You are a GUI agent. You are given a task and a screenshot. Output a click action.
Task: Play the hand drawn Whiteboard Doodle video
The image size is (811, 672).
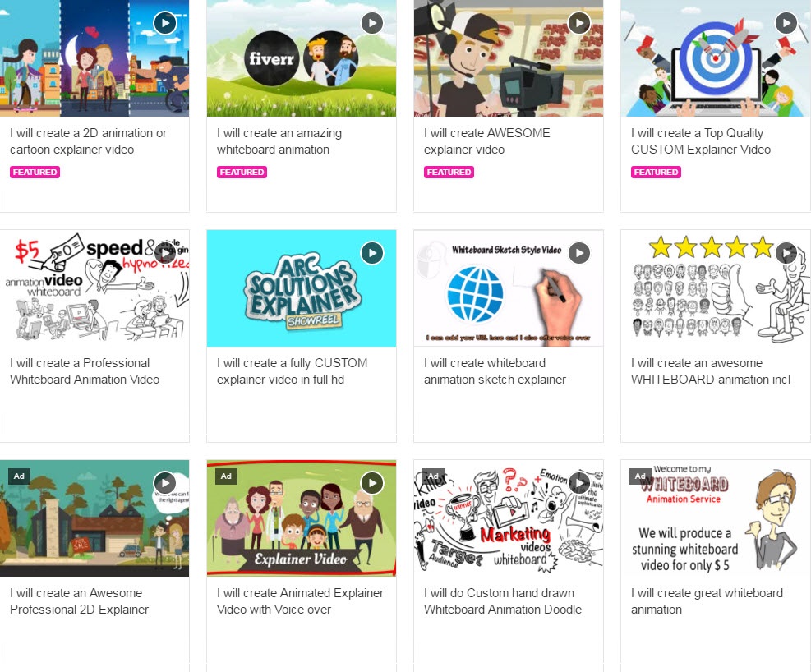[578, 483]
